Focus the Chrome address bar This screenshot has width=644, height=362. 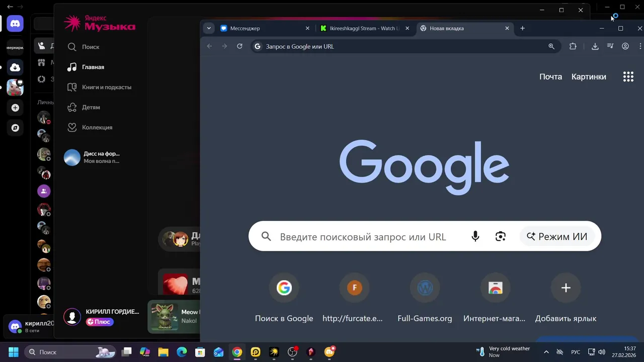point(405,46)
